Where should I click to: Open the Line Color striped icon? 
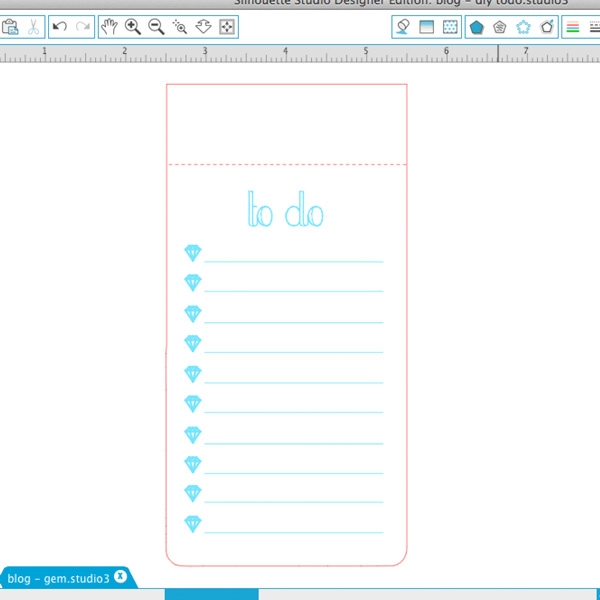coord(573,27)
